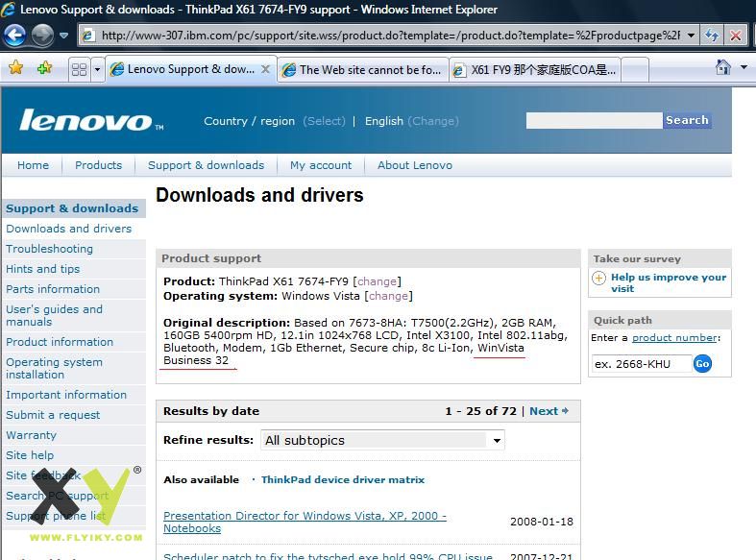Open the Favorites Center star icon
Viewport: 756px width, 560px height.
pos(16,68)
